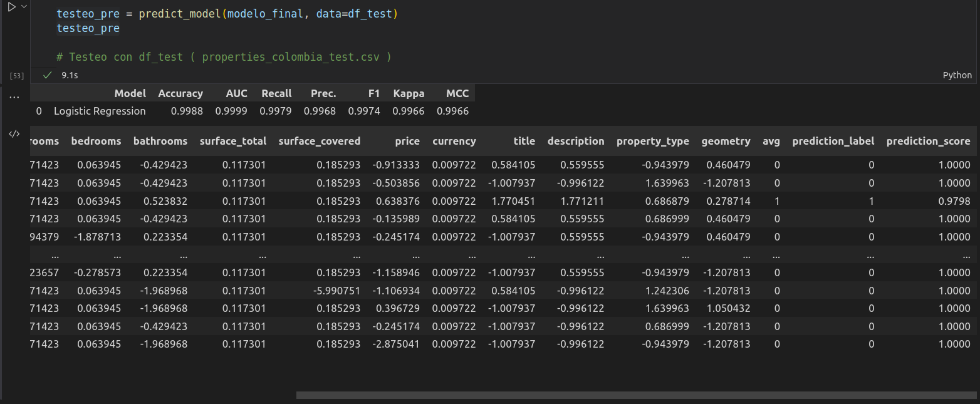Select the property_type value 1.242306
The height and width of the screenshot is (404, 980).
pos(667,291)
